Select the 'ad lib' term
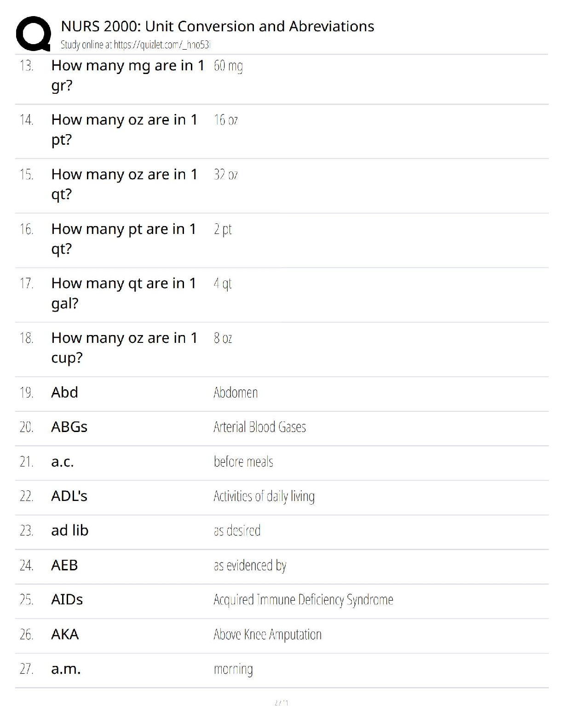The image size is (563, 728). pos(70,530)
